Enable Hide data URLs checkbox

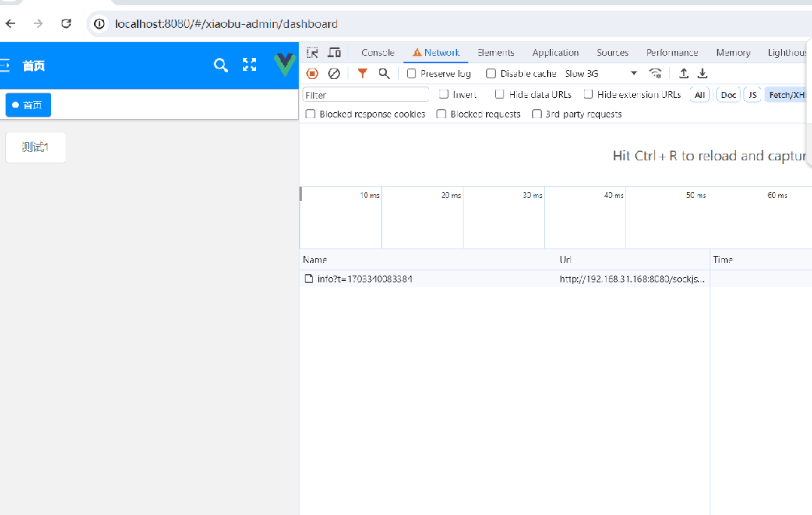coord(500,94)
